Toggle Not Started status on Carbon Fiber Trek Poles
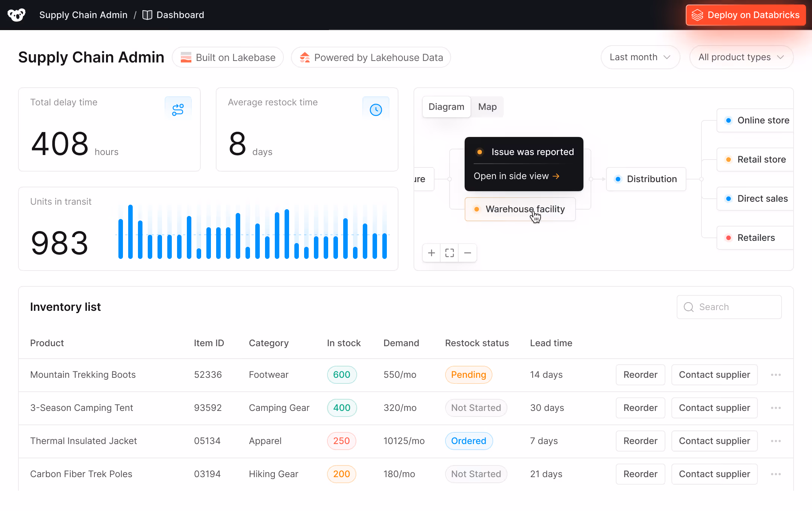 476,474
